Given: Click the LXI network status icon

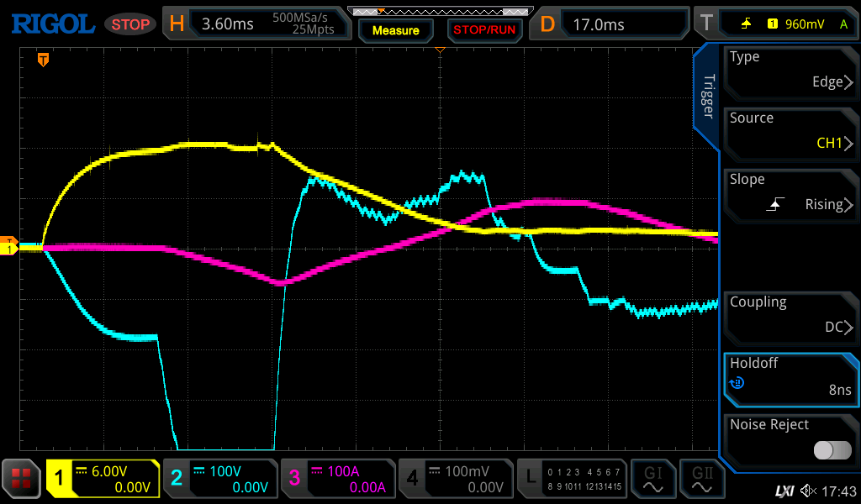Looking at the screenshot, I should pyautogui.click(x=784, y=491).
